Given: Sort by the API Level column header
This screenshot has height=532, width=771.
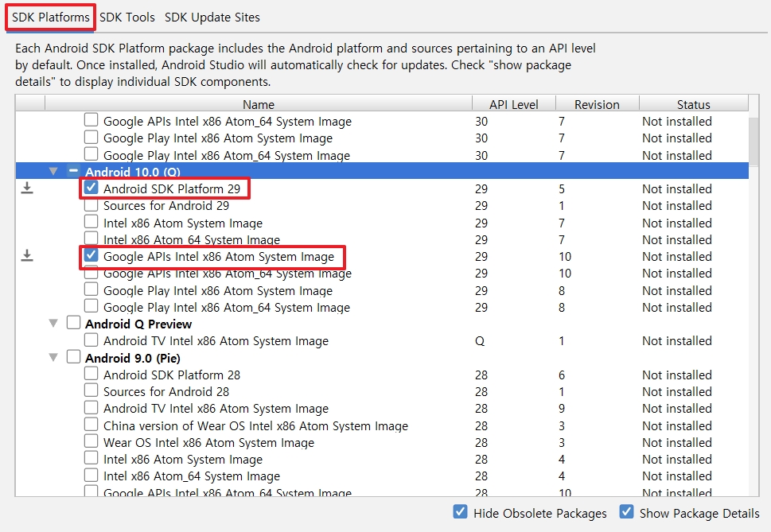Looking at the screenshot, I should coord(514,104).
